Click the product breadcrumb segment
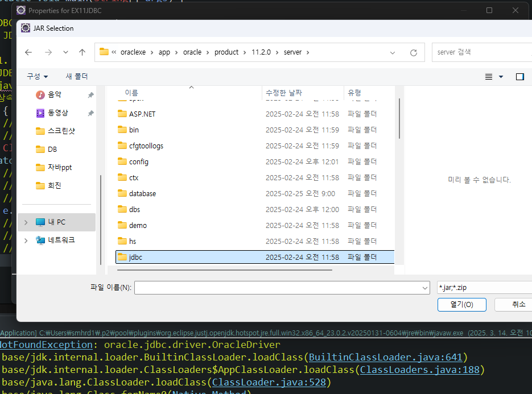Image resolution: width=532 pixels, height=394 pixels. pyautogui.click(x=226, y=52)
